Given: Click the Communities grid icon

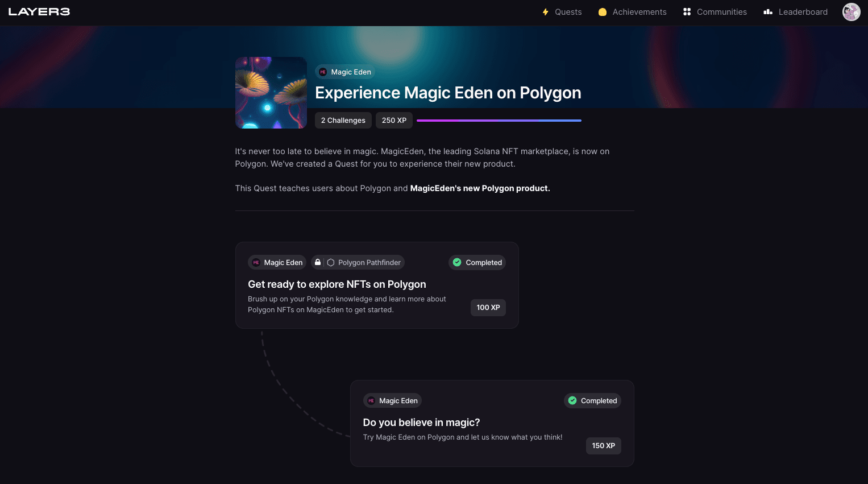Looking at the screenshot, I should [687, 12].
